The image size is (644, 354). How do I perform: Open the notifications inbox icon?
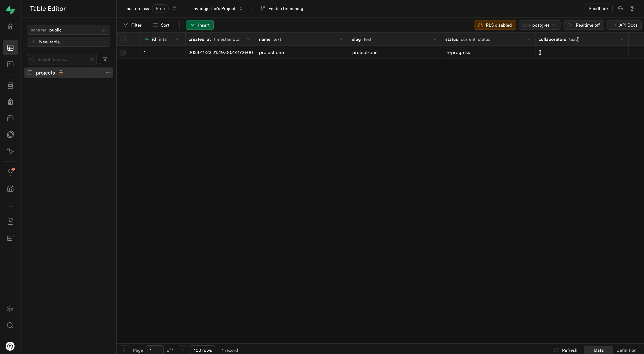click(x=620, y=9)
